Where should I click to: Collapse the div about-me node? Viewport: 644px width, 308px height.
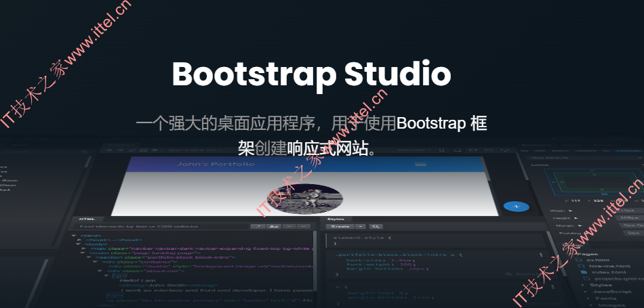tap(100, 271)
